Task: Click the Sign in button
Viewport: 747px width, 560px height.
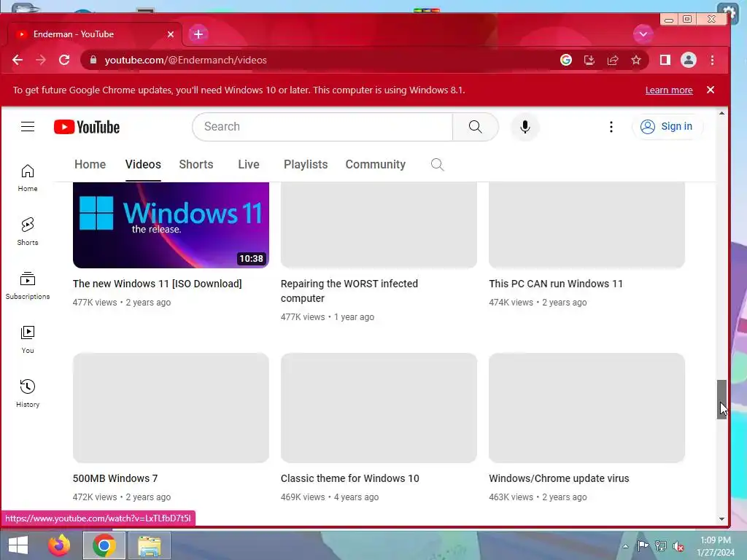Action: pos(667,127)
